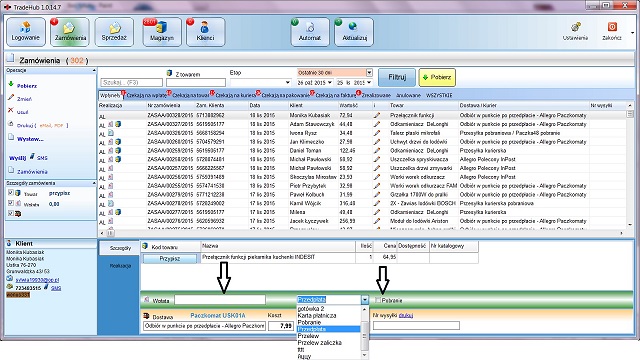This screenshot has width=640, height=360.
Task: Switch to Czekają na wpłatę tab
Action: pyautogui.click(x=146, y=95)
